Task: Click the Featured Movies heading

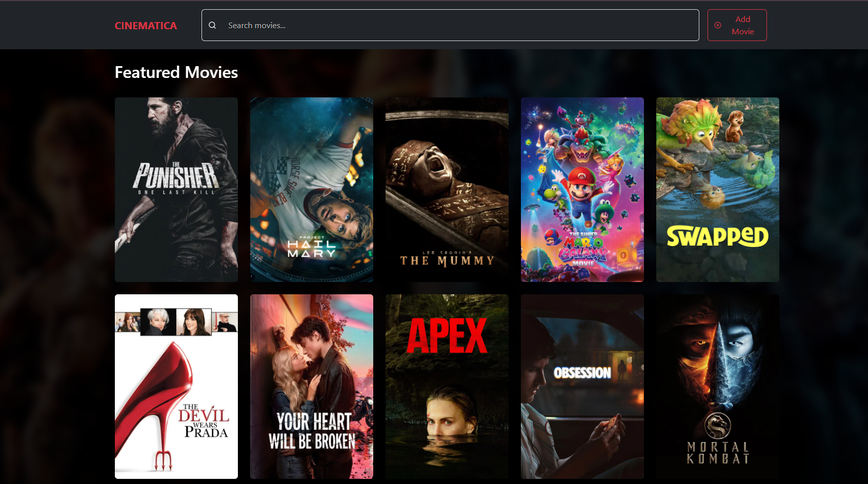Action: pyautogui.click(x=176, y=72)
